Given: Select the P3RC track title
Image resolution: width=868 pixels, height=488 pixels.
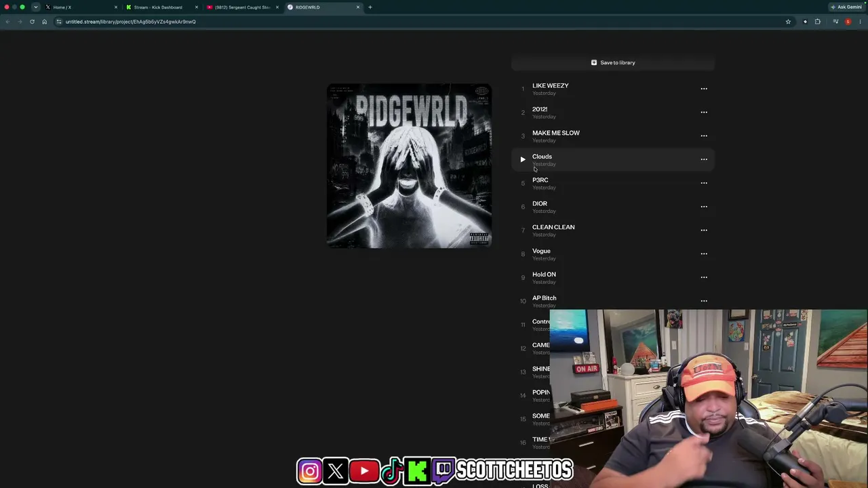Looking at the screenshot, I should coord(540,180).
